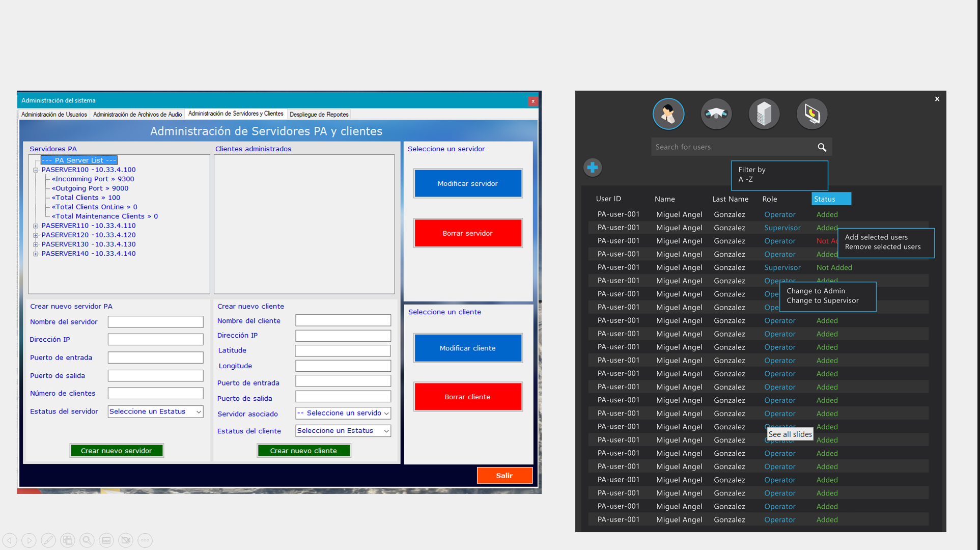Select the slideshow pen tool icon
The width and height of the screenshot is (980, 550).
coord(48,540)
